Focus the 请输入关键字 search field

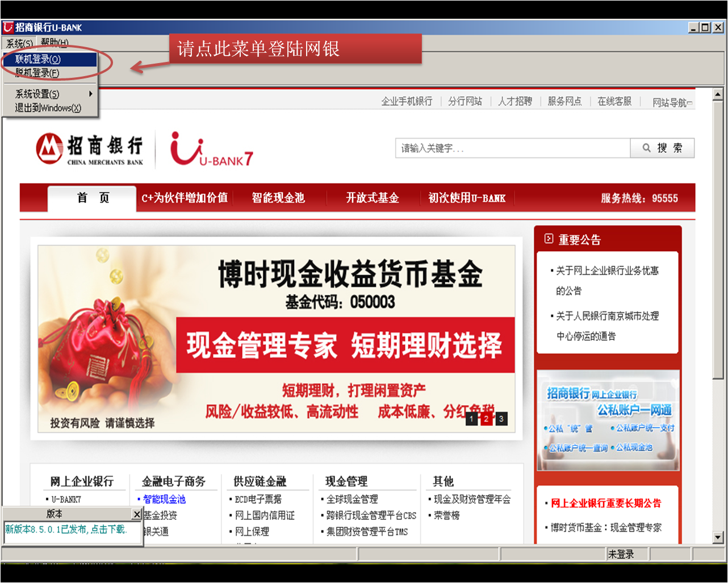pyautogui.click(x=513, y=148)
